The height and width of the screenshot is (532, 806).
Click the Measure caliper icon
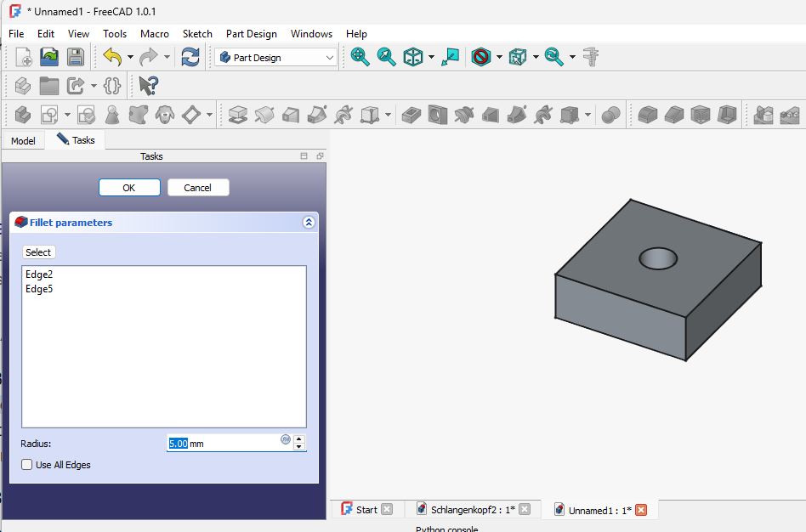[x=592, y=57]
